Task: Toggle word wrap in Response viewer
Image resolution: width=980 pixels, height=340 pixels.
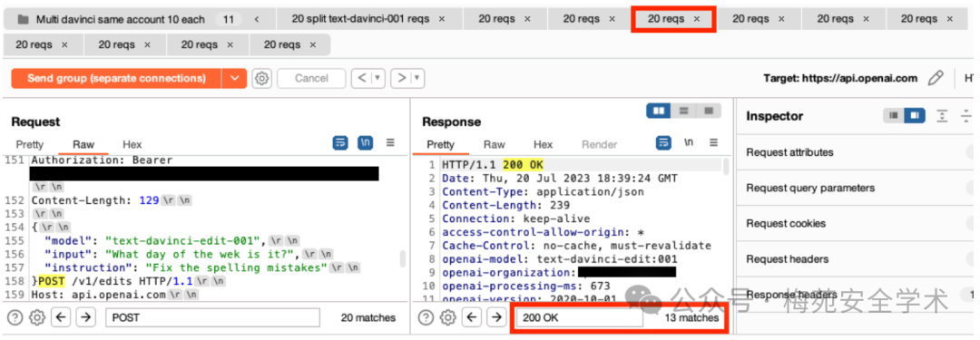Action: [663, 143]
